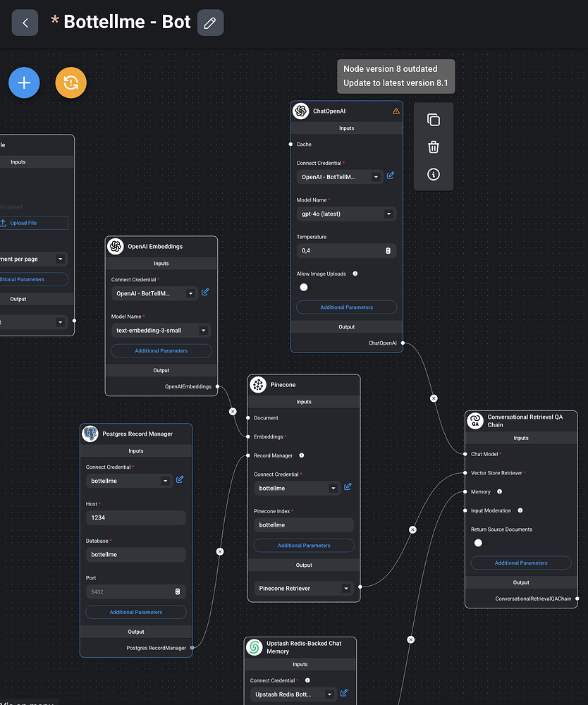The image size is (588, 705).
Task: Click the orange sync nodes icon
Action: click(x=71, y=82)
